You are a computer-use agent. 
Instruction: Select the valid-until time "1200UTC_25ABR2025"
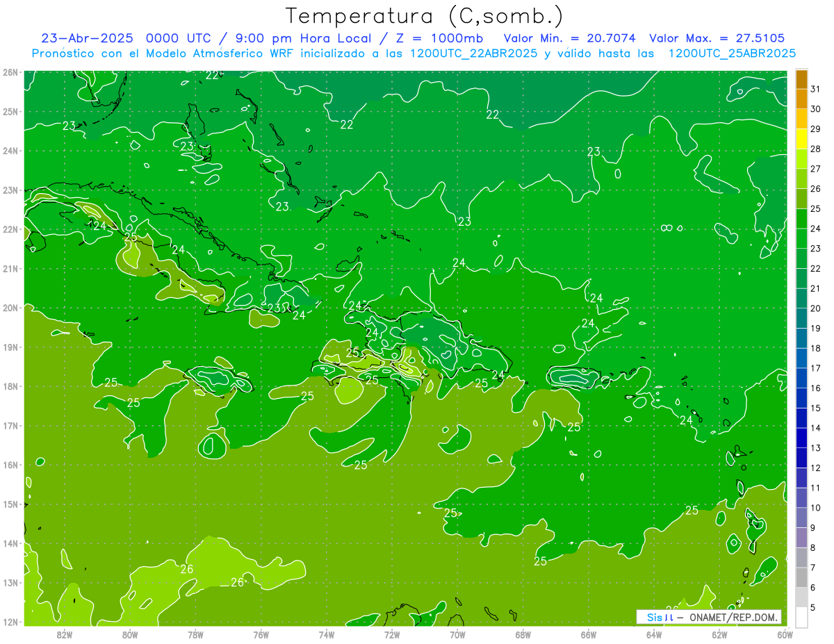click(732, 53)
